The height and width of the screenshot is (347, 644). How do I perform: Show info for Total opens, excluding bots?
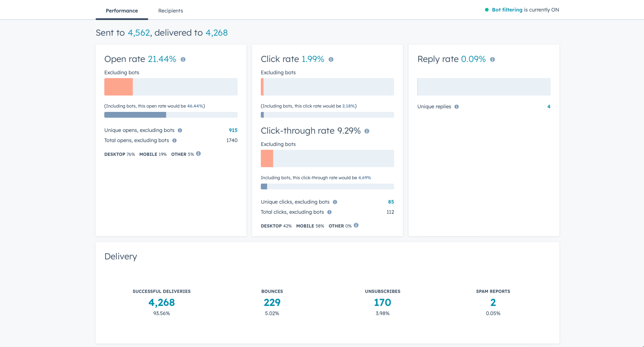(174, 141)
